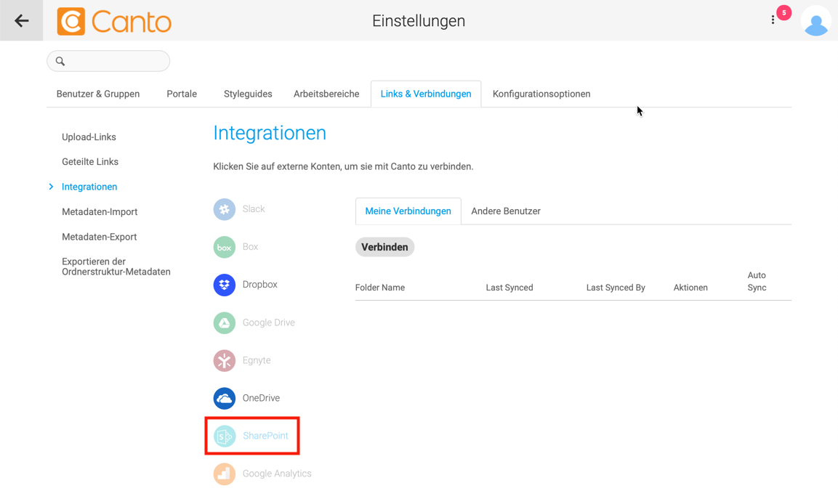Click the red notification badge showing 5

(784, 13)
